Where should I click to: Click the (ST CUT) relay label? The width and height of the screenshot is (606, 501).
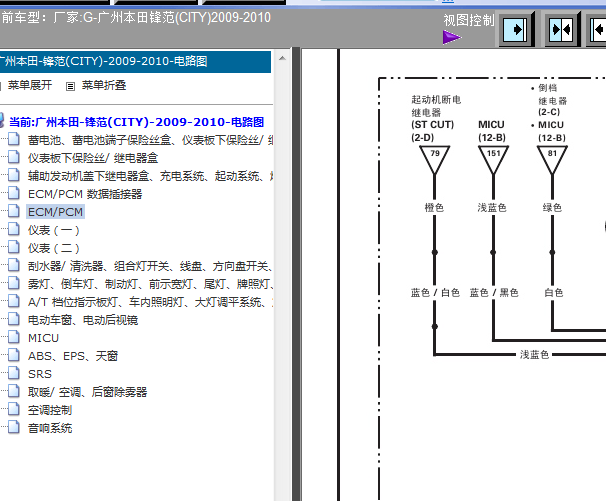432,125
